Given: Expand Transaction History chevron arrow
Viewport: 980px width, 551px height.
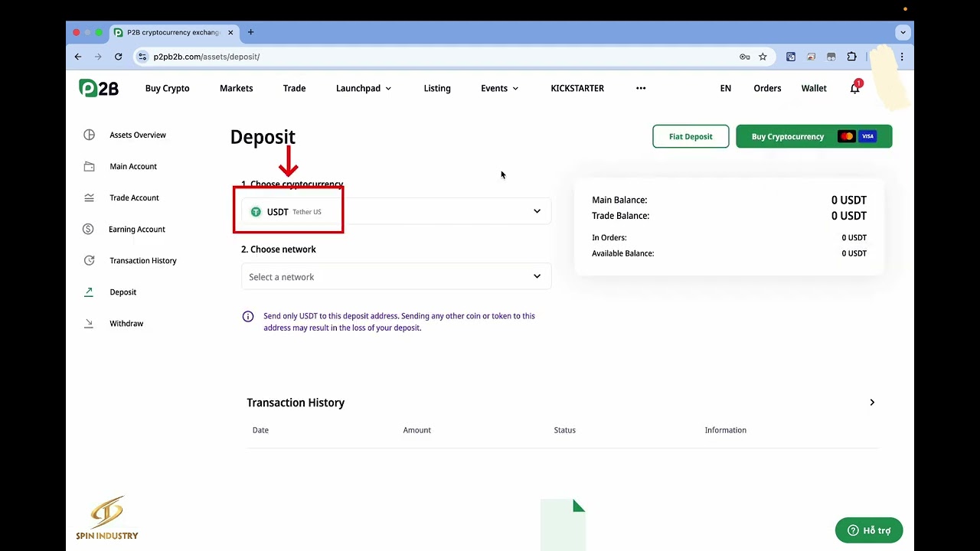Looking at the screenshot, I should [x=872, y=403].
